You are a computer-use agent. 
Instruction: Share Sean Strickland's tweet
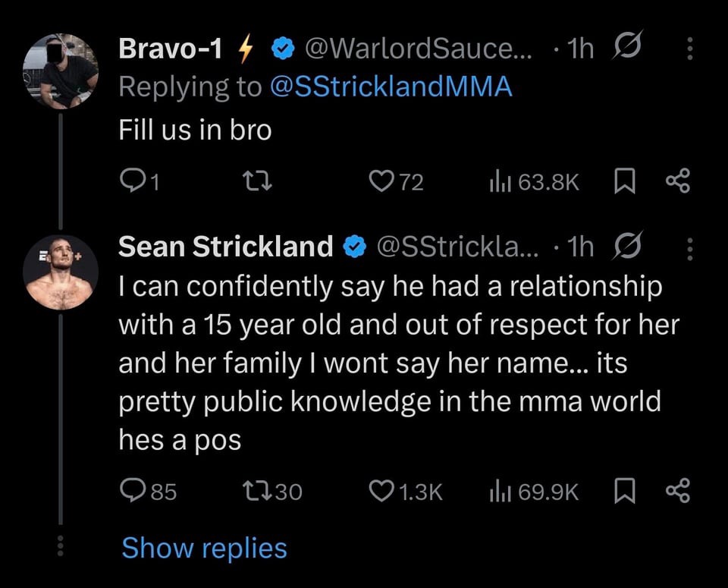tap(676, 492)
